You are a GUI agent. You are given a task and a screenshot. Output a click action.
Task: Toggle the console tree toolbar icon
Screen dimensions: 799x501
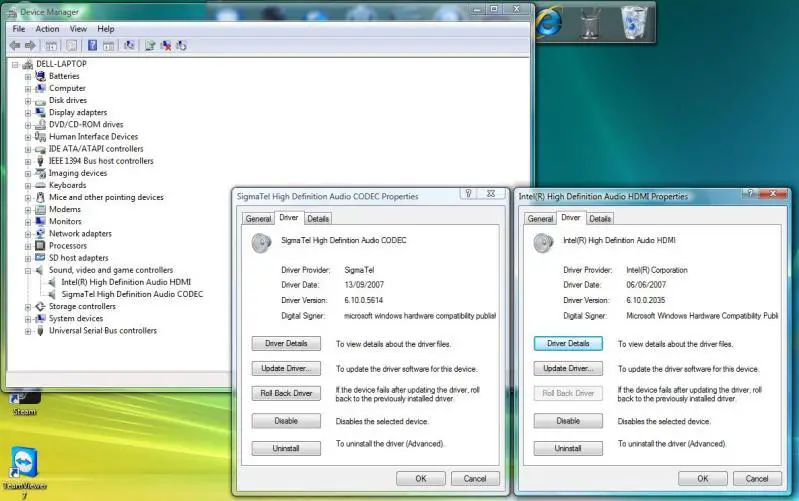tap(51, 46)
